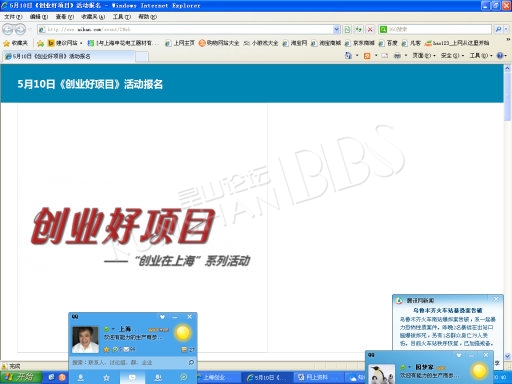Viewport: 512px width, 384px height.
Task: Open the 文件 menu
Action: (13, 16)
